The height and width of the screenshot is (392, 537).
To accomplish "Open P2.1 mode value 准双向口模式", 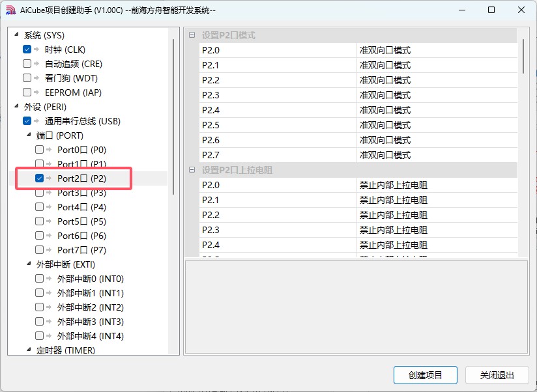I will (437, 65).
